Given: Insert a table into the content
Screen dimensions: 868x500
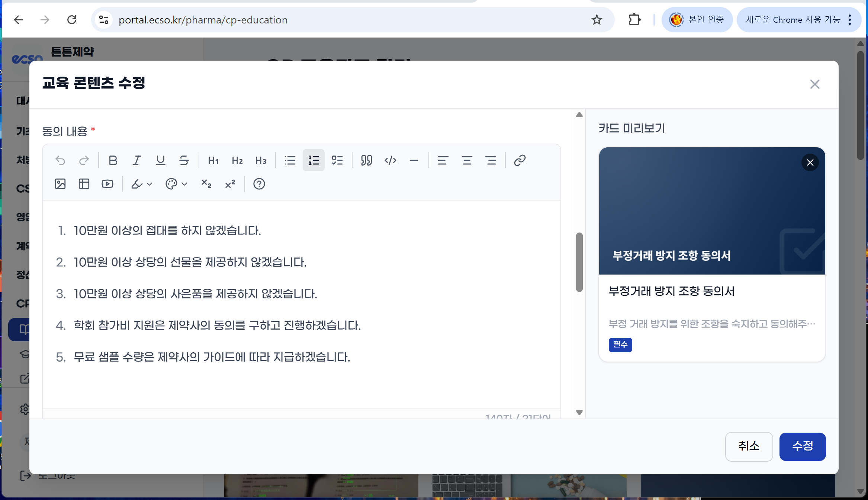Looking at the screenshot, I should click(84, 184).
